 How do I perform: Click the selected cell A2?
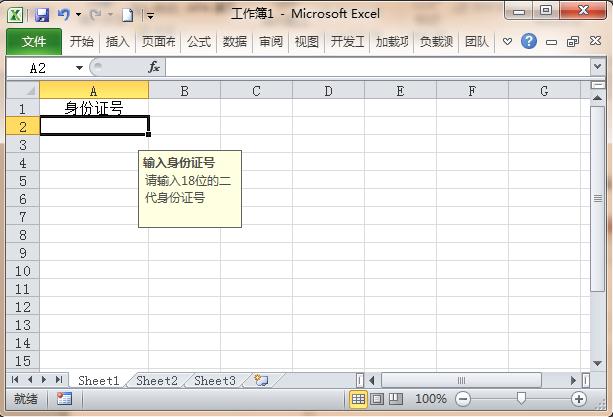[x=94, y=126]
